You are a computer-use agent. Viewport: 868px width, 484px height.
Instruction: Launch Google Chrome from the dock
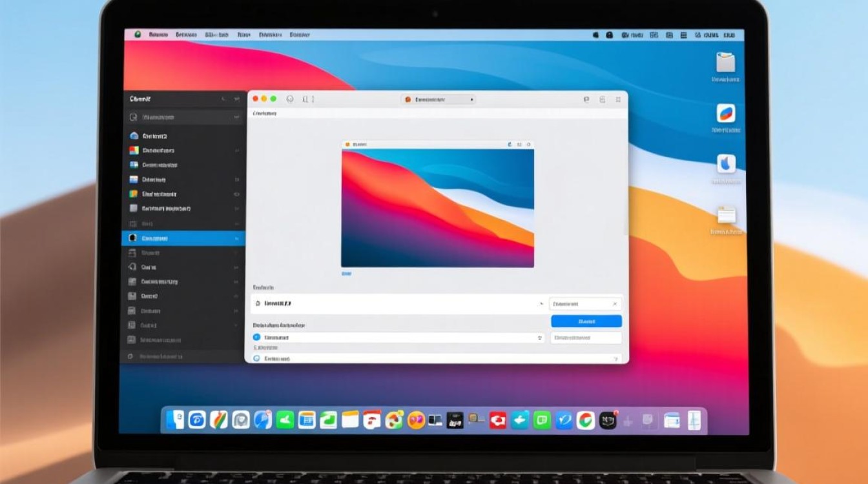[585, 420]
